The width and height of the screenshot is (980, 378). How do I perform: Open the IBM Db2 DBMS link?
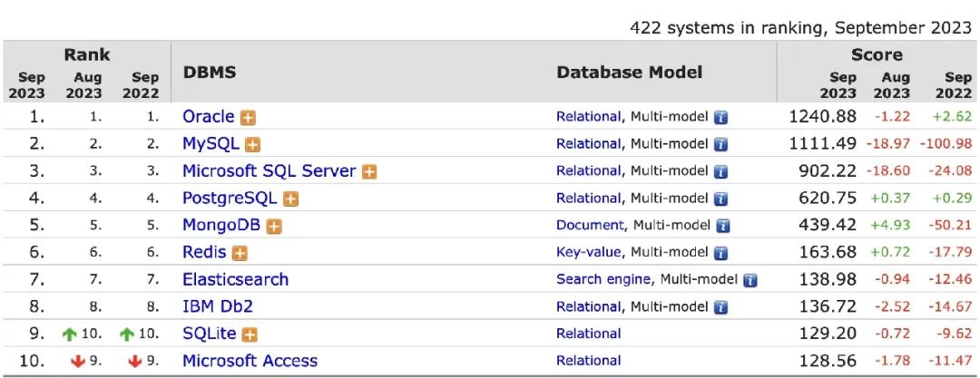pyautogui.click(x=218, y=306)
